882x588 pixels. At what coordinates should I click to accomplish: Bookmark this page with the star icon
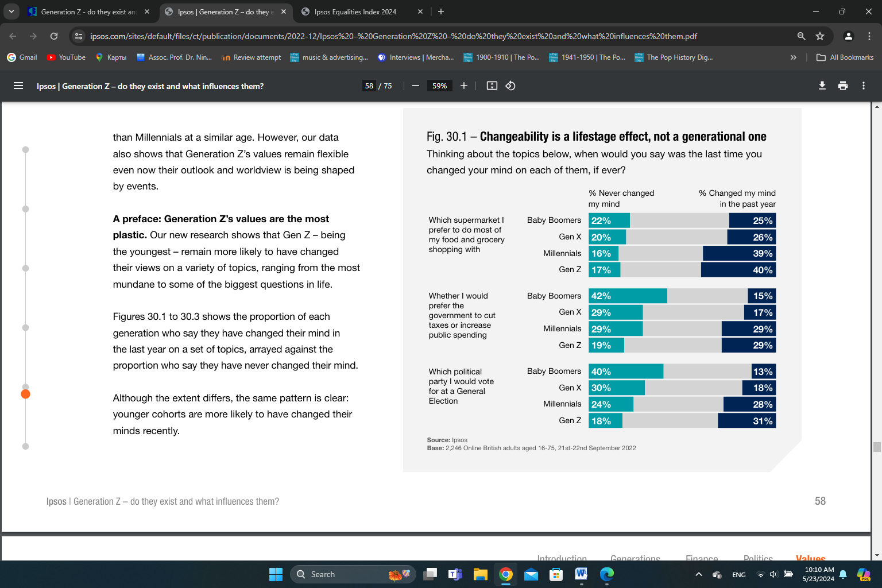[820, 36]
